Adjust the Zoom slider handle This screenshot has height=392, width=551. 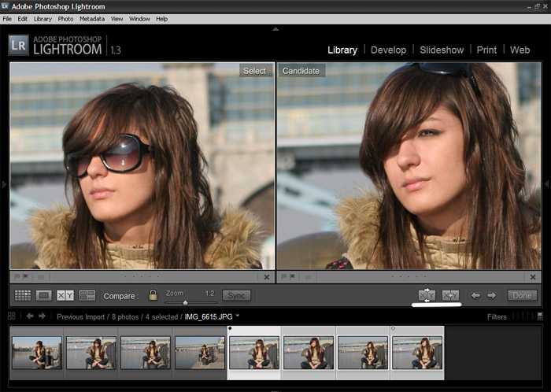186,302
